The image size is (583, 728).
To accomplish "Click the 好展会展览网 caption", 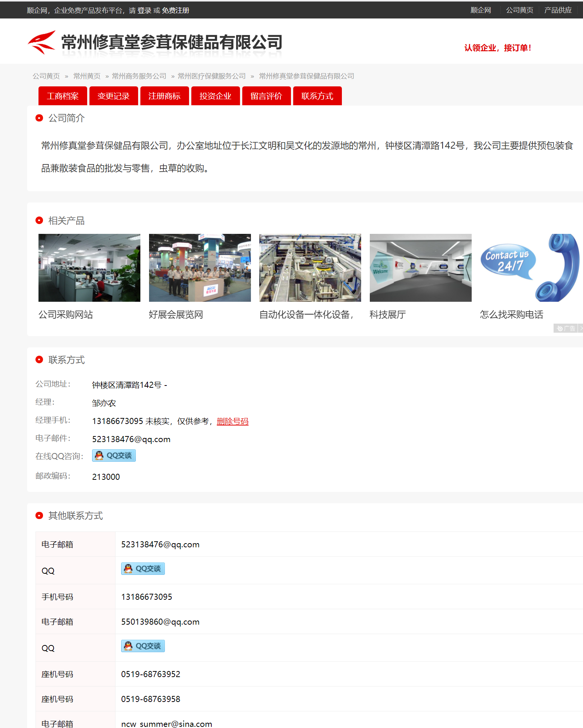I will 176,315.
